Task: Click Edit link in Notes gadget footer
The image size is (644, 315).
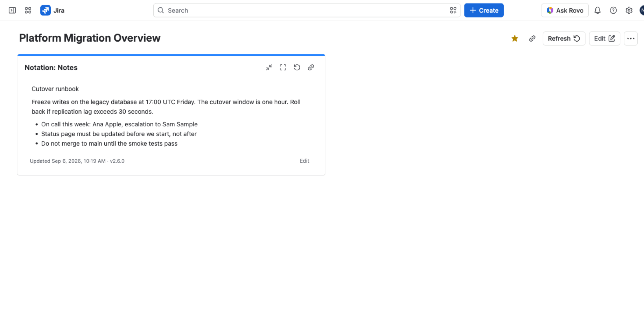Action: [x=304, y=161]
